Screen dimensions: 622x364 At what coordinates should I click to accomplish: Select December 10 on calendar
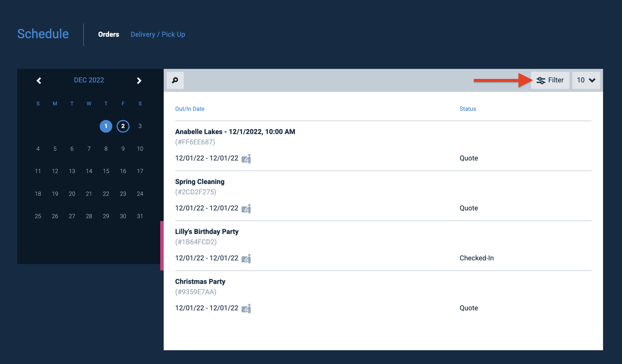(140, 149)
